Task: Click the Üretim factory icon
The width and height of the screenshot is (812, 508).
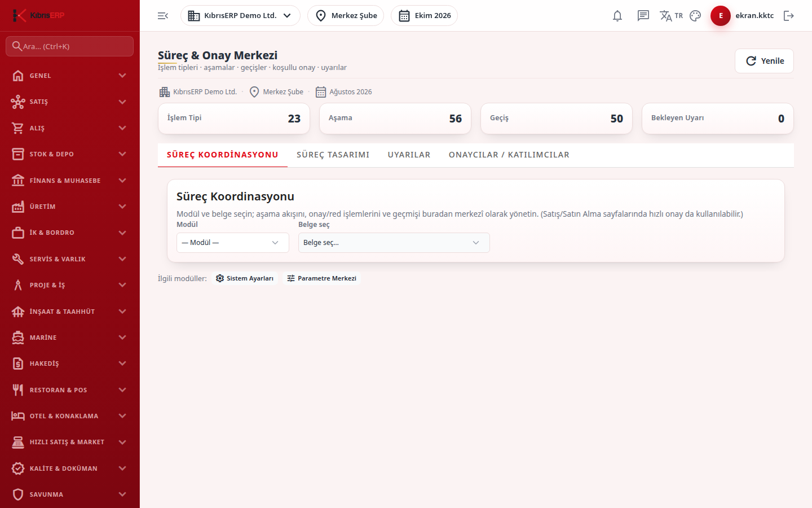Action: 18,207
